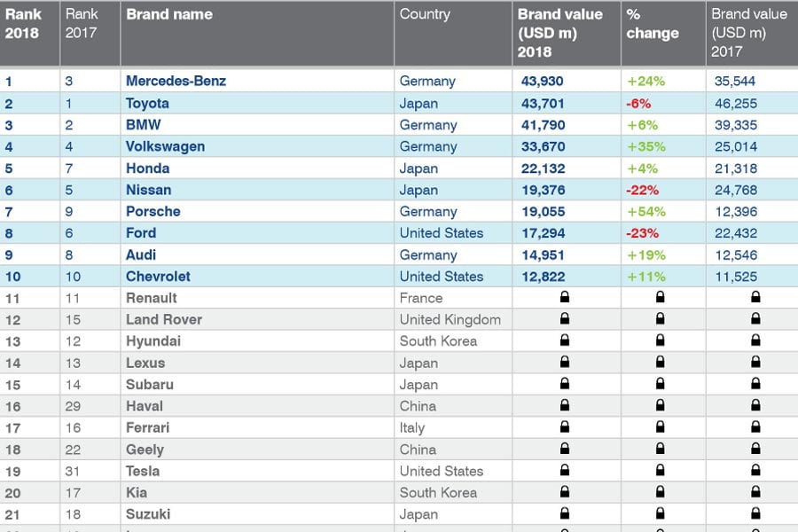Click the Rank 2018 column header
This screenshot has width=798, height=532.
point(24,24)
